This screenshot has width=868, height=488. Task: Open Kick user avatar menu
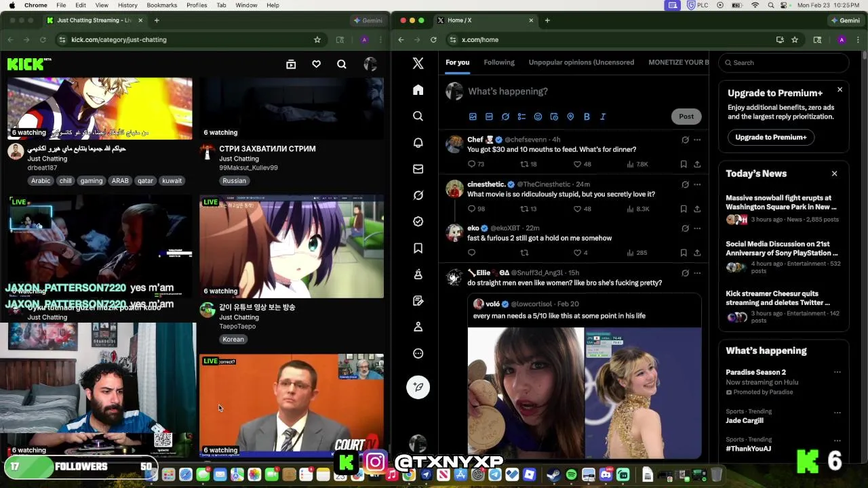(x=370, y=64)
